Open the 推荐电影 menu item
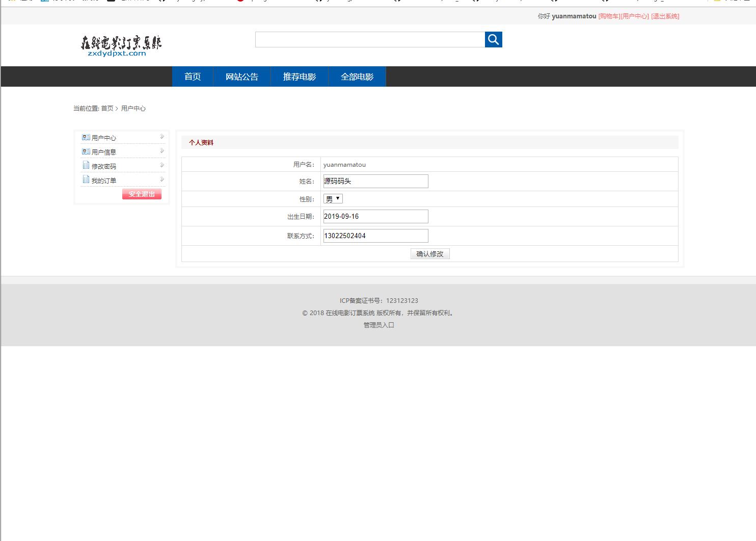Viewport: 756px width, 541px height. coord(299,76)
